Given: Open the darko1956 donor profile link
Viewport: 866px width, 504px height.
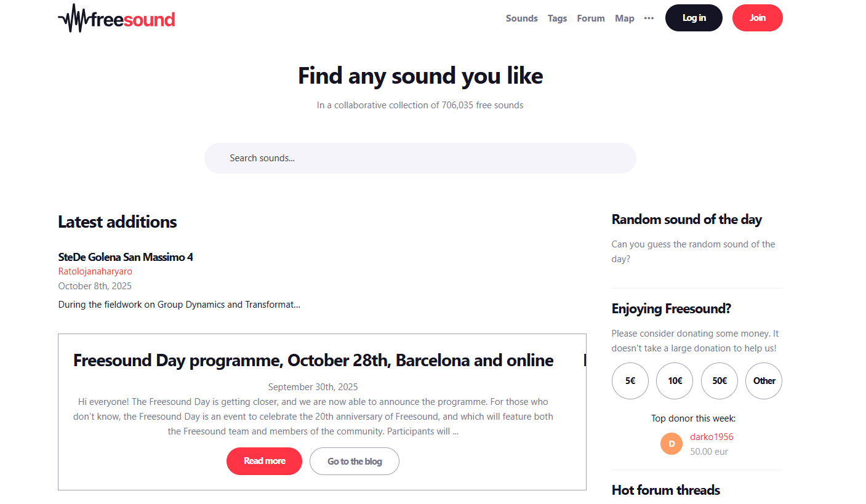Looking at the screenshot, I should coord(712,437).
